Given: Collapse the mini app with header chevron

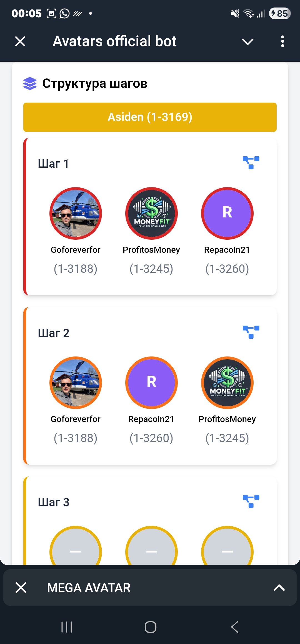Looking at the screenshot, I should pyautogui.click(x=247, y=42).
